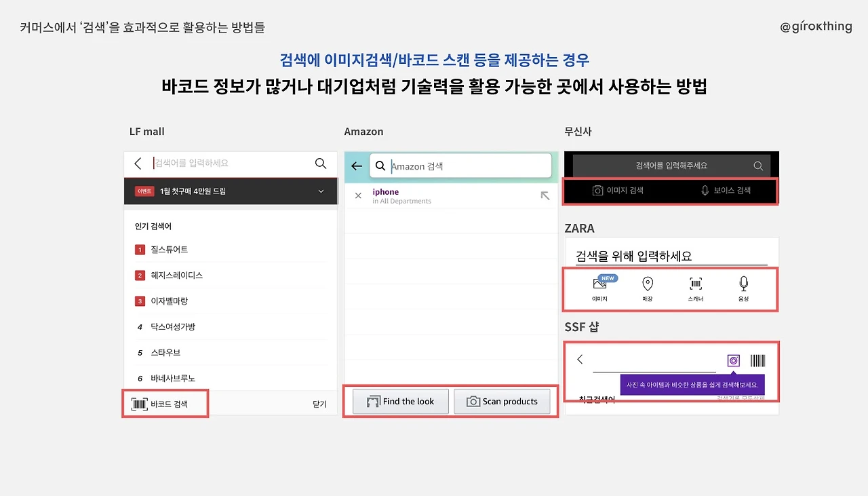Click the red 이벤트 badge
This screenshot has width=868, height=496.
144,191
